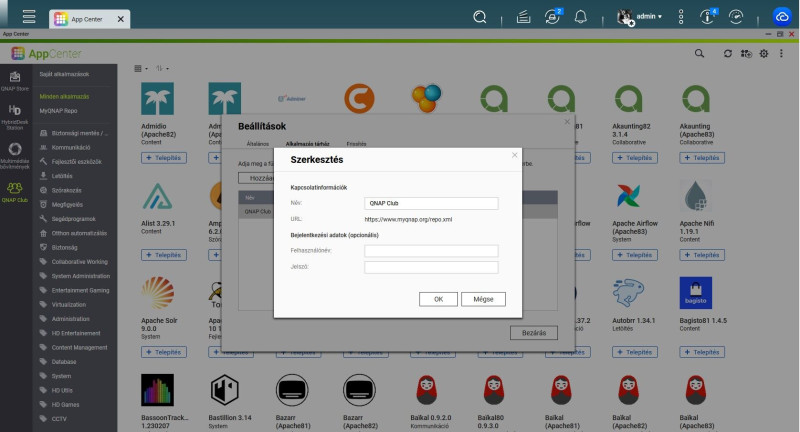
Task: Open the Apache Nifi app icon
Action: [x=695, y=196]
